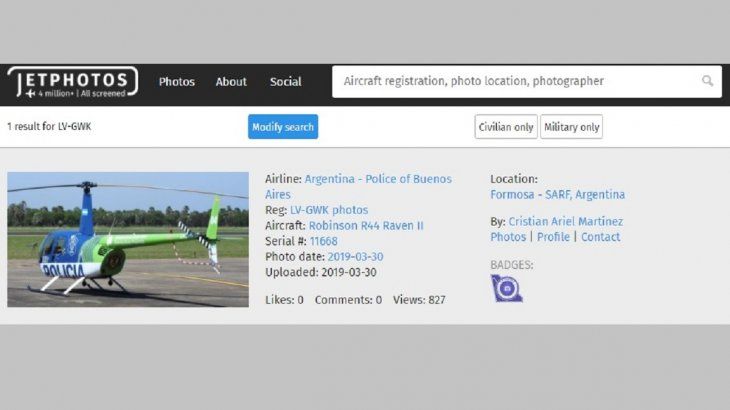The image size is (730, 410).
Task: Open the About menu
Action: [231, 82]
